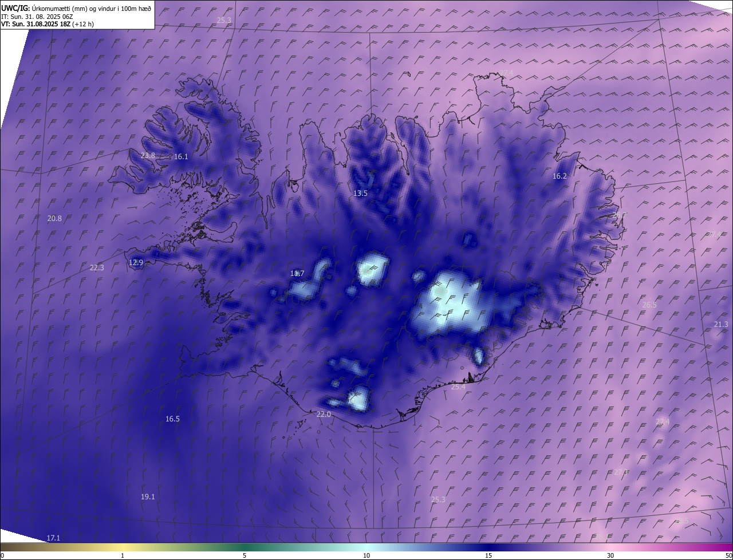Click the 21.3 value label
This screenshot has width=733, height=560.
[721, 324]
